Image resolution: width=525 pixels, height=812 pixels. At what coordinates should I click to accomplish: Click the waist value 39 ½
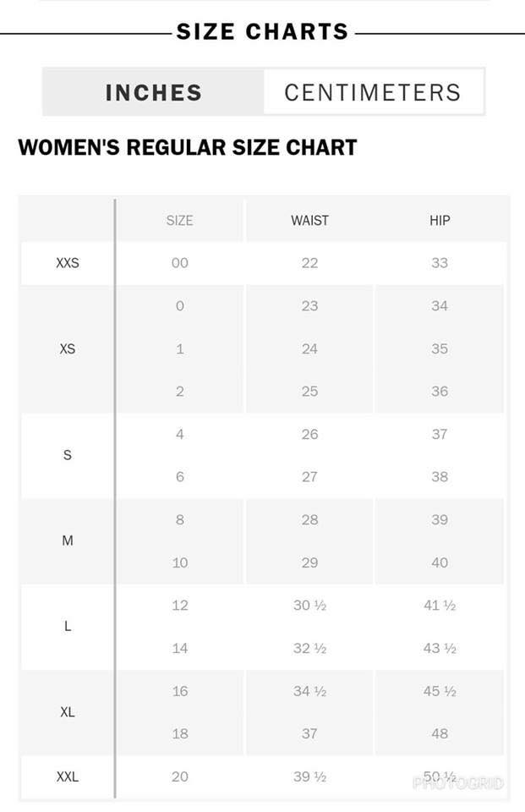pyautogui.click(x=309, y=776)
